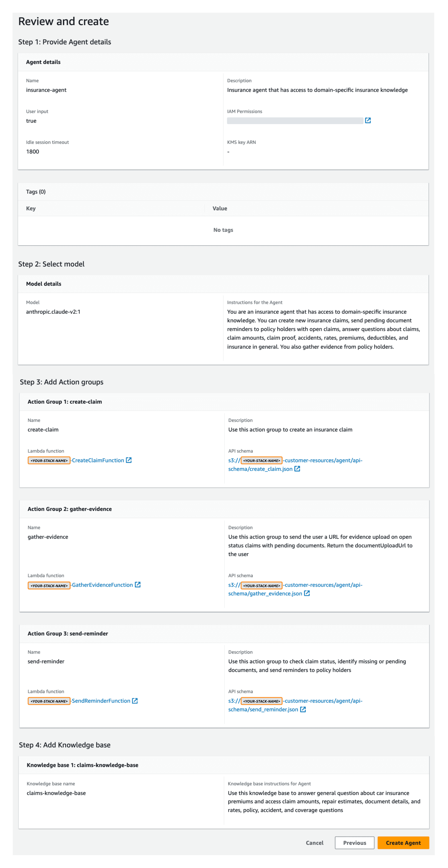Open SendReminderFunction external link icon

click(135, 700)
